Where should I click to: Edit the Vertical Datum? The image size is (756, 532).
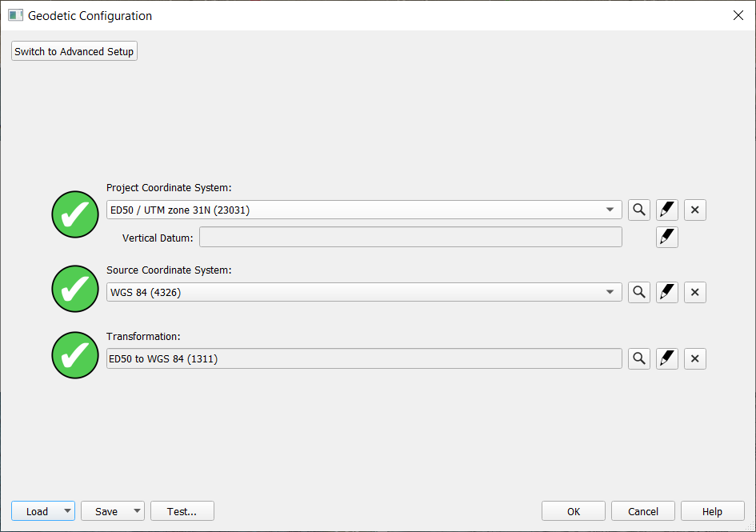click(666, 237)
